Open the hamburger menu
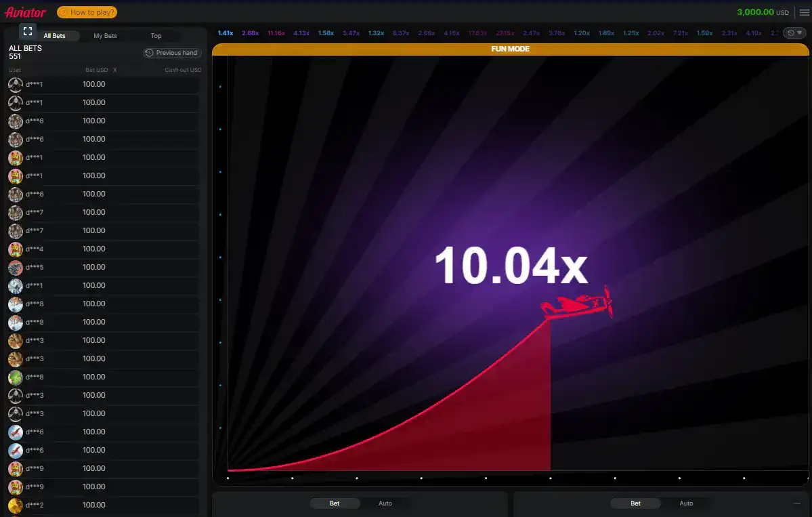The image size is (812, 517). [x=804, y=12]
